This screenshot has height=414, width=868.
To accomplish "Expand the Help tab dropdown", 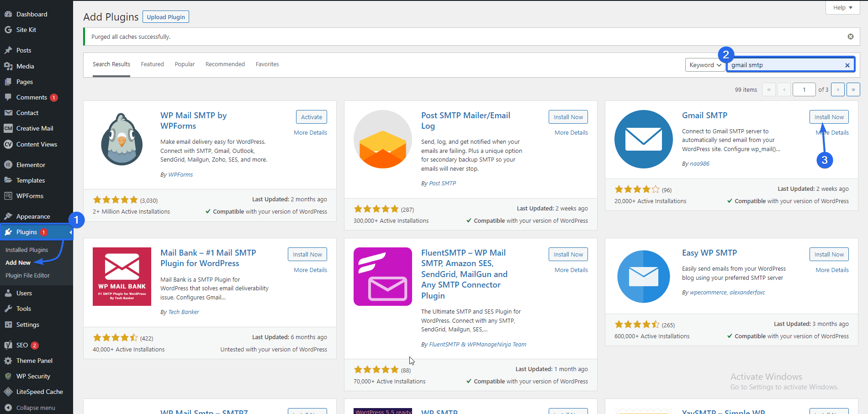I will pyautogui.click(x=843, y=7).
